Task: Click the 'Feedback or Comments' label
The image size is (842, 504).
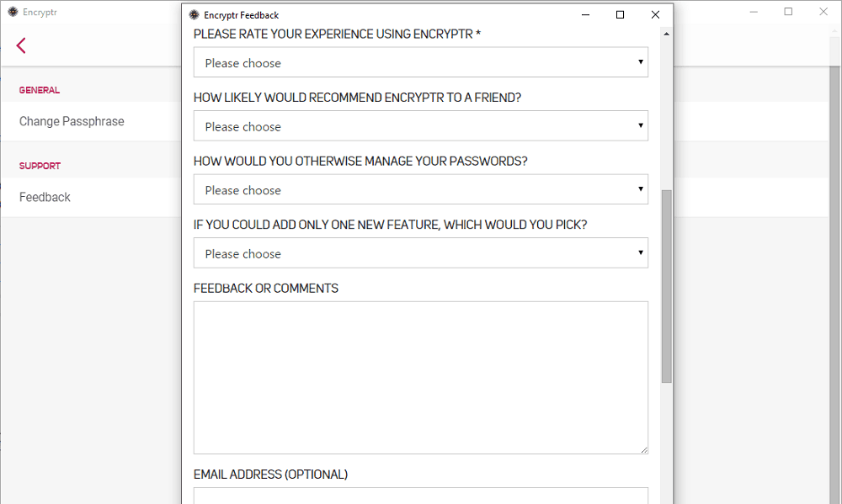Action: [266, 289]
